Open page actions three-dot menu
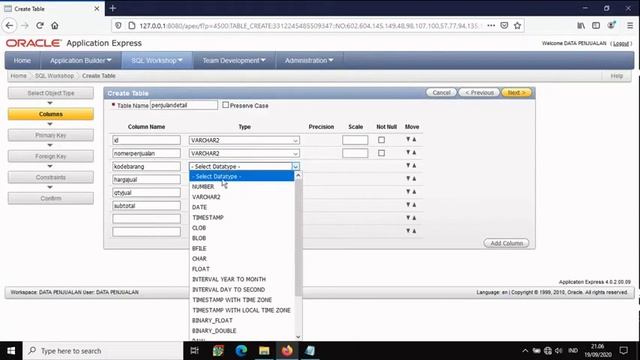Image resolution: width=640 pixels, height=360 pixels. pos(491,26)
